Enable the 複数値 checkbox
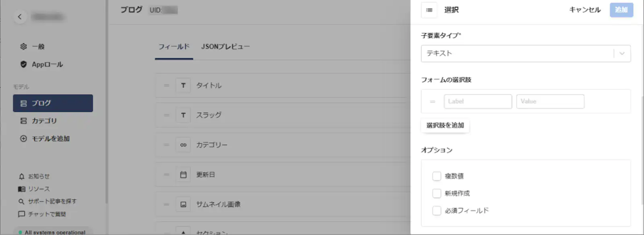 437,176
